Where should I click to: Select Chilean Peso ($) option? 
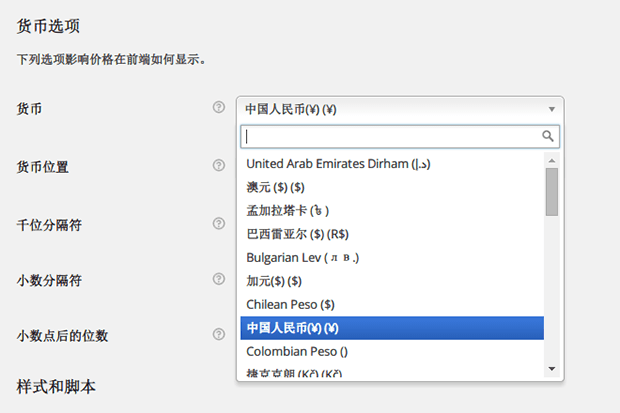392,305
